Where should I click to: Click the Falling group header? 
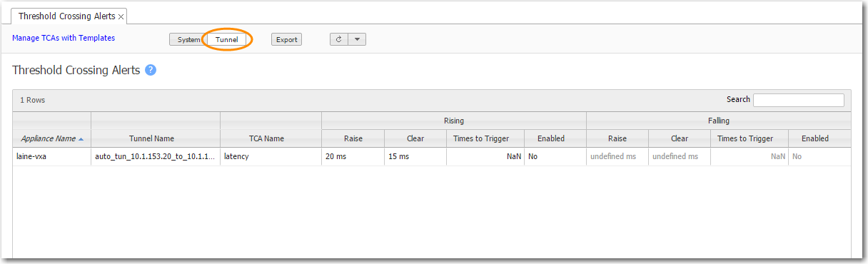719,121
